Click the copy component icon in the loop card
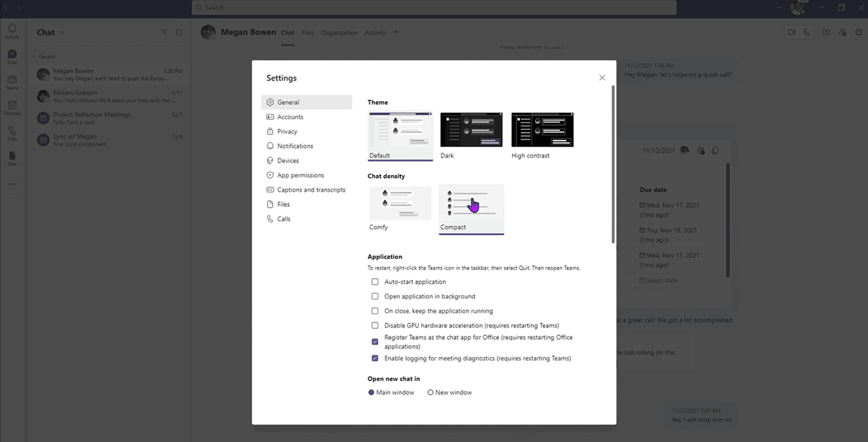This screenshot has height=442, width=868. click(x=715, y=150)
